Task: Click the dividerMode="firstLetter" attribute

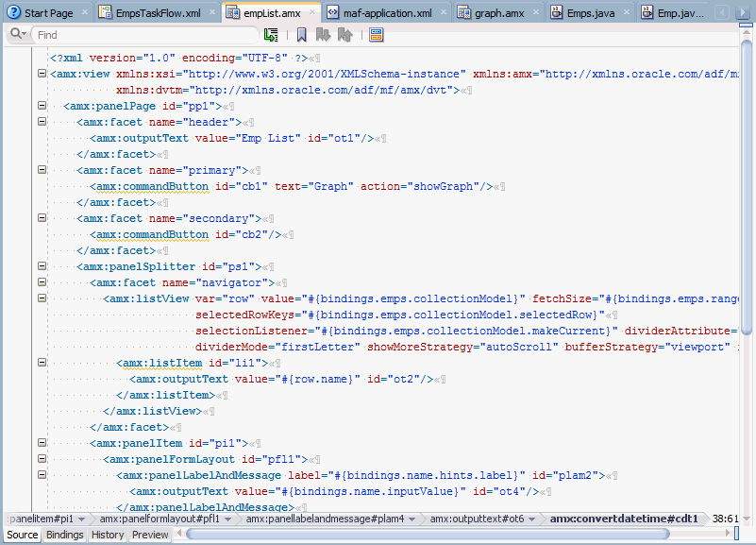Action: [277, 347]
